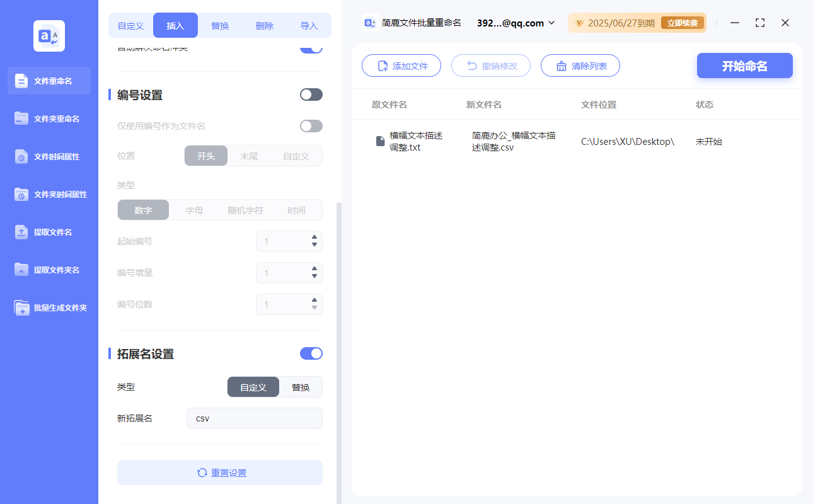
Task: Click the fullscreen expand icon
Action: tap(759, 23)
